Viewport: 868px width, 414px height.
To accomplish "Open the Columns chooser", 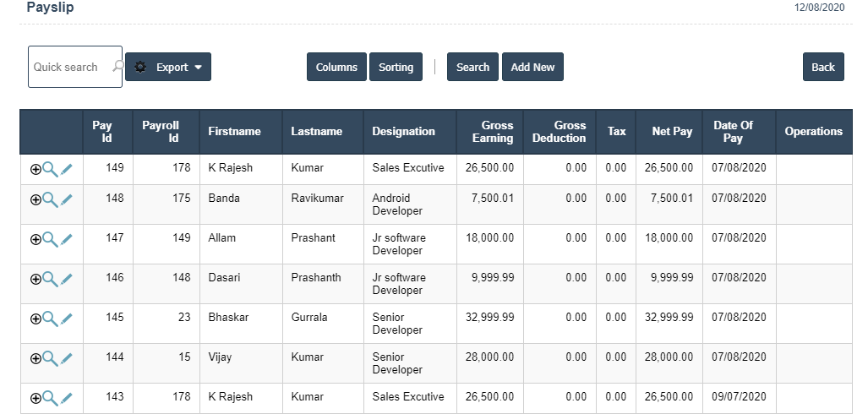I will (x=336, y=68).
